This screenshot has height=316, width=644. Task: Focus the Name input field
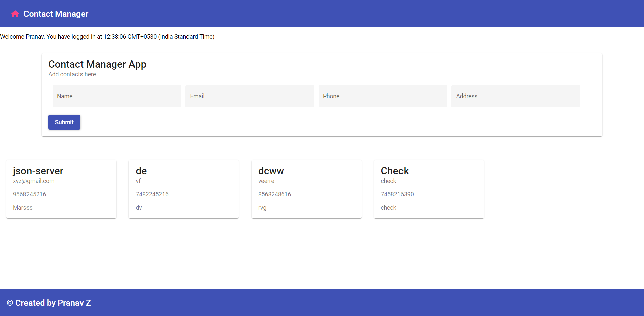pyautogui.click(x=117, y=96)
